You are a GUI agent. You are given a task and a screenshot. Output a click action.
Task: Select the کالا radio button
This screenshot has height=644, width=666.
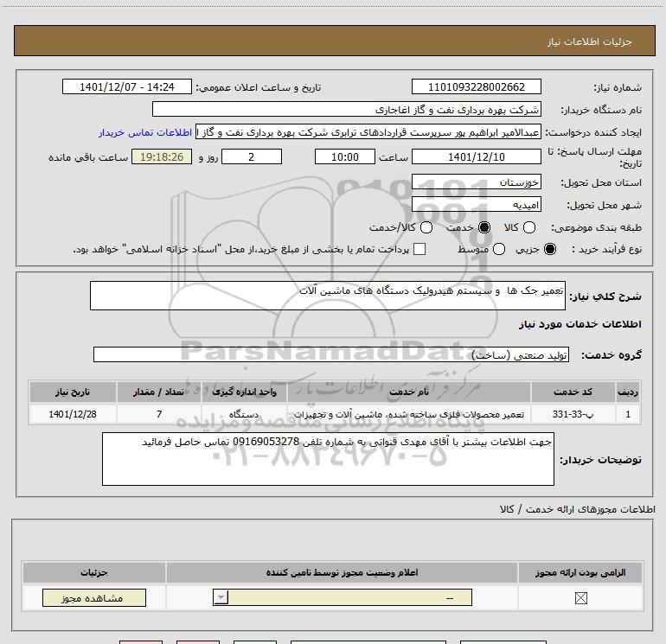[x=528, y=227]
